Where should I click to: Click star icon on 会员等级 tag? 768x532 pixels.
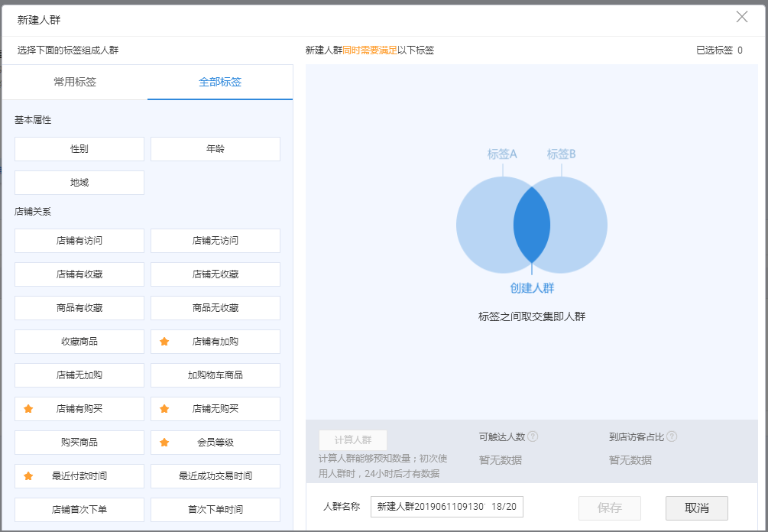(x=164, y=443)
